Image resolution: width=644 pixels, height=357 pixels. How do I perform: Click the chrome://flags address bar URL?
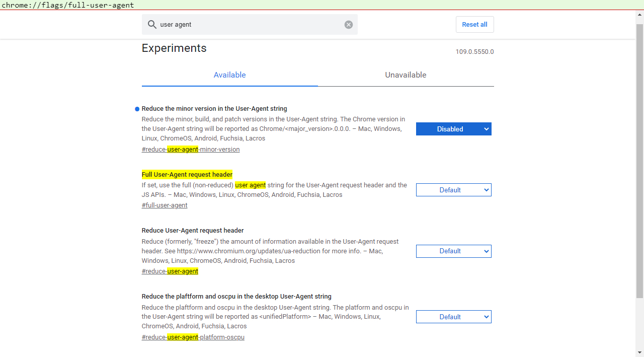68,5
